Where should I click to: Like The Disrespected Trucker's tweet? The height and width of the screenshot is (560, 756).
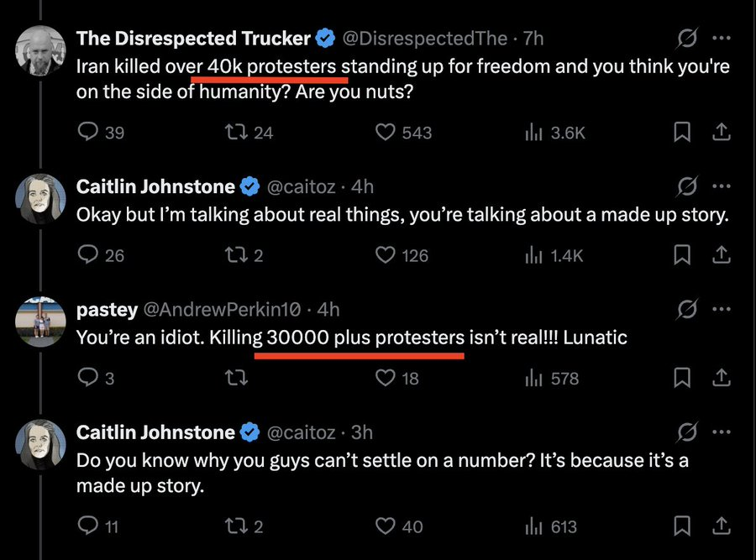tap(385, 132)
